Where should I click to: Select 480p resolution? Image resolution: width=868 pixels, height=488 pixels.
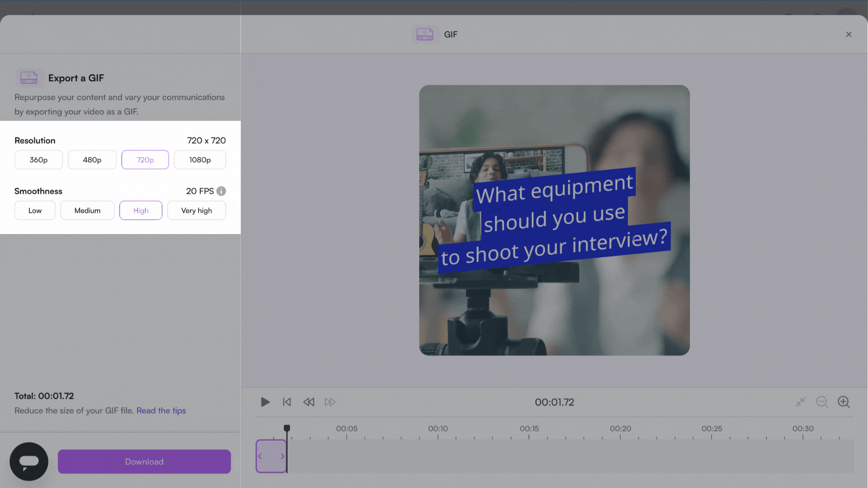coord(92,160)
